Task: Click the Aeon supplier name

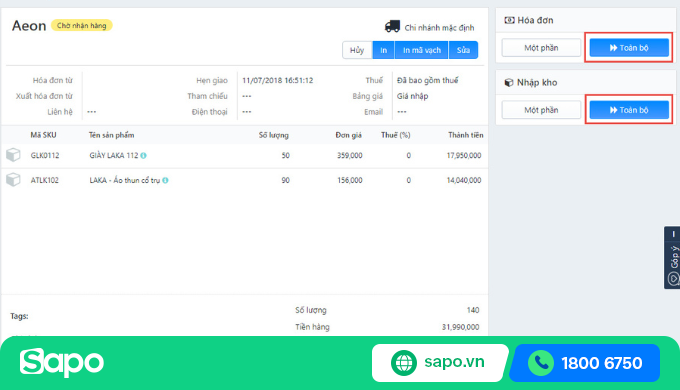Action: tap(29, 26)
